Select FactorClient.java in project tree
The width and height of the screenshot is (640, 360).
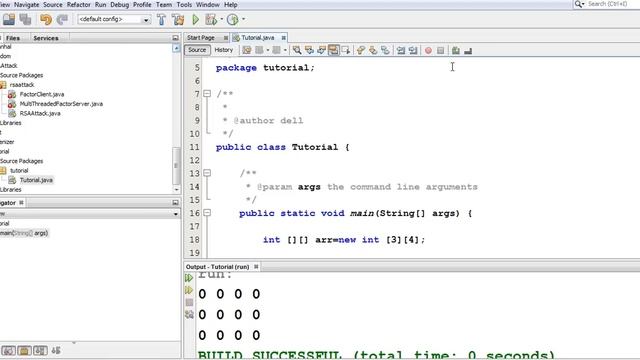coord(42,94)
